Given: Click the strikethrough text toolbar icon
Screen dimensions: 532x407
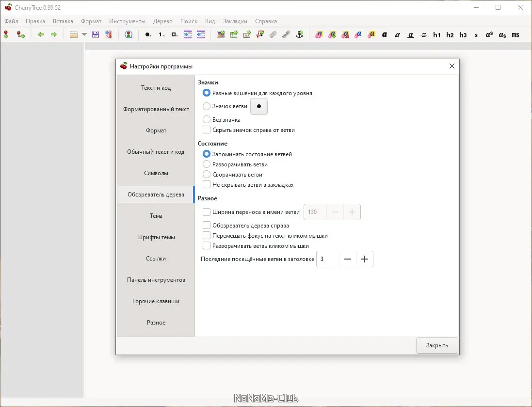Looking at the screenshot, I should [424, 34].
